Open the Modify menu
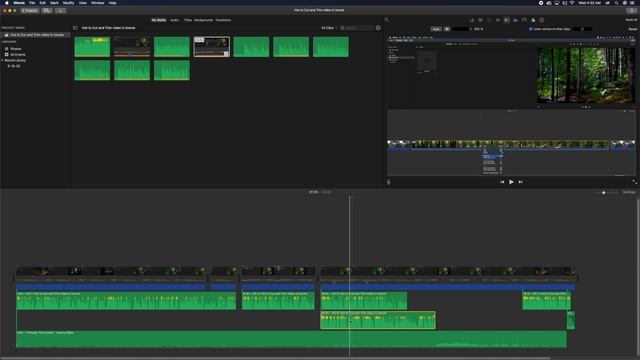Image resolution: width=640 pixels, height=360 pixels. point(69,3)
